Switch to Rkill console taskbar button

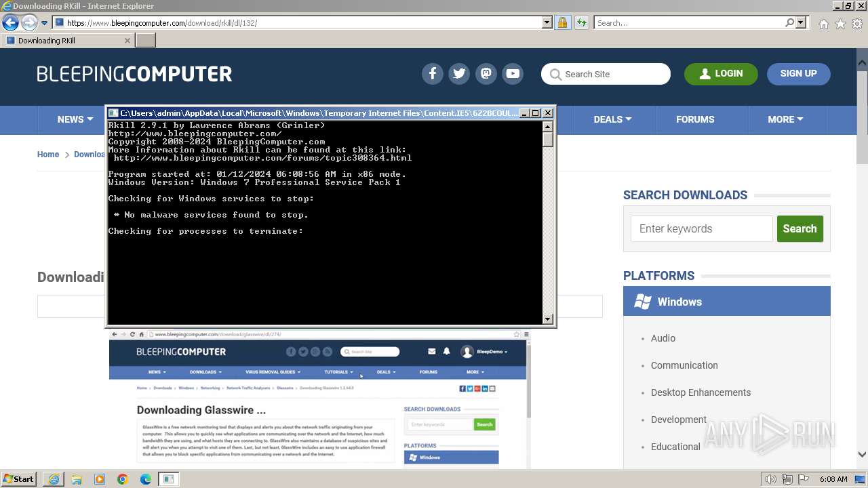point(168,479)
